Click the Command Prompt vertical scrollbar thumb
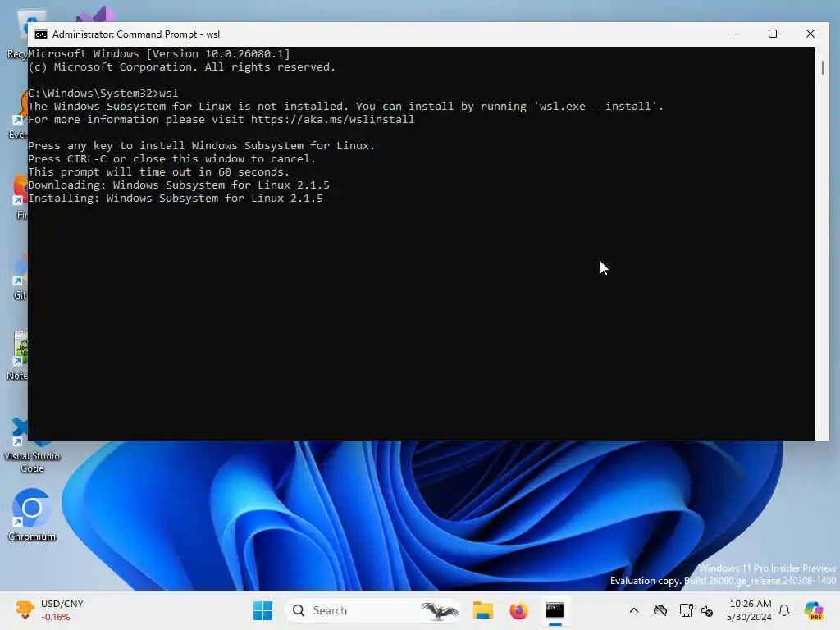Viewport: 840px width, 630px height. [822, 67]
